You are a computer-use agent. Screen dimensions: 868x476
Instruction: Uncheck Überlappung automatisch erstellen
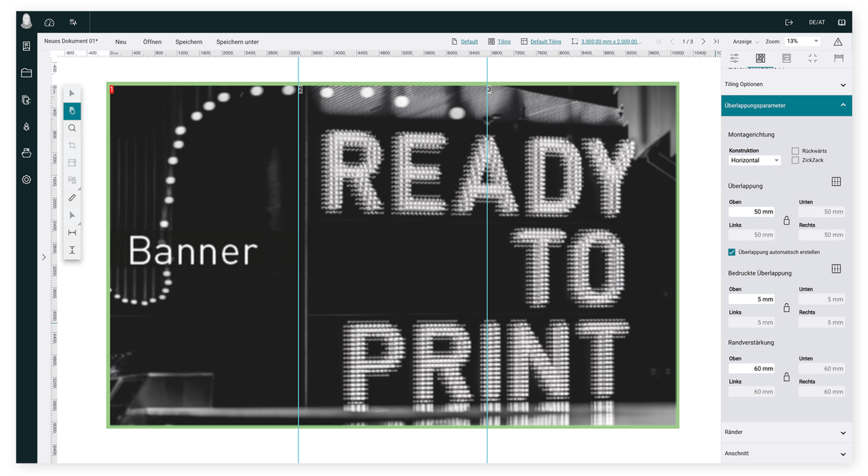point(731,252)
